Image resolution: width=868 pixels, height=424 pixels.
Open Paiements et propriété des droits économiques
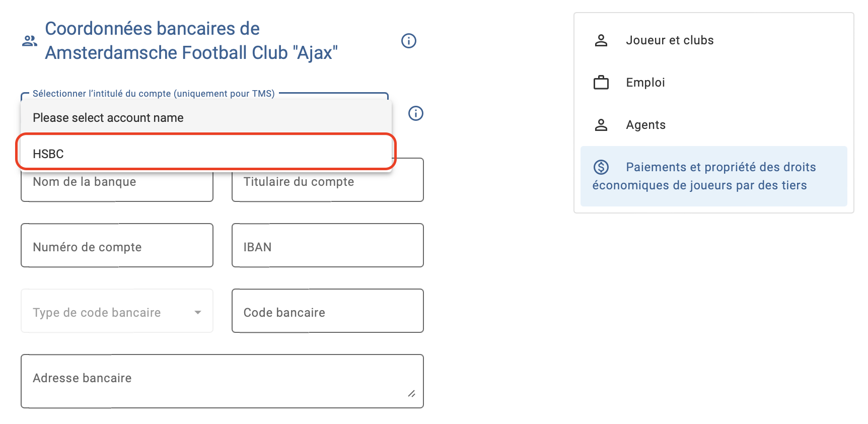pyautogui.click(x=713, y=176)
